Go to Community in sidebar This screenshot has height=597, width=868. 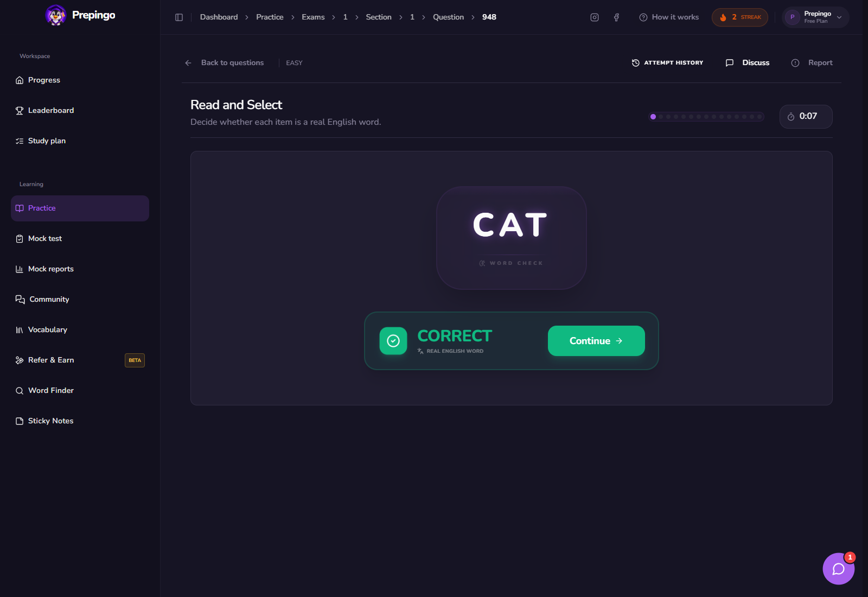pyautogui.click(x=80, y=300)
